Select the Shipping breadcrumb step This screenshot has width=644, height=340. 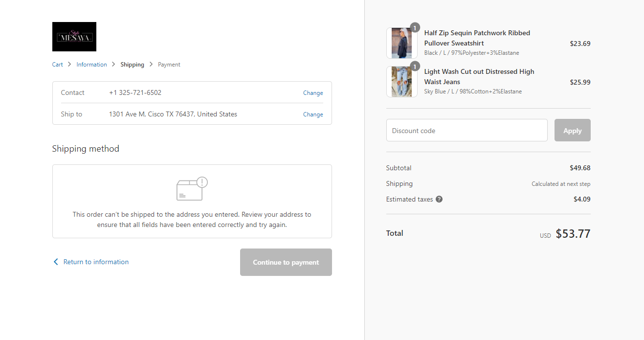click(132, 65)
